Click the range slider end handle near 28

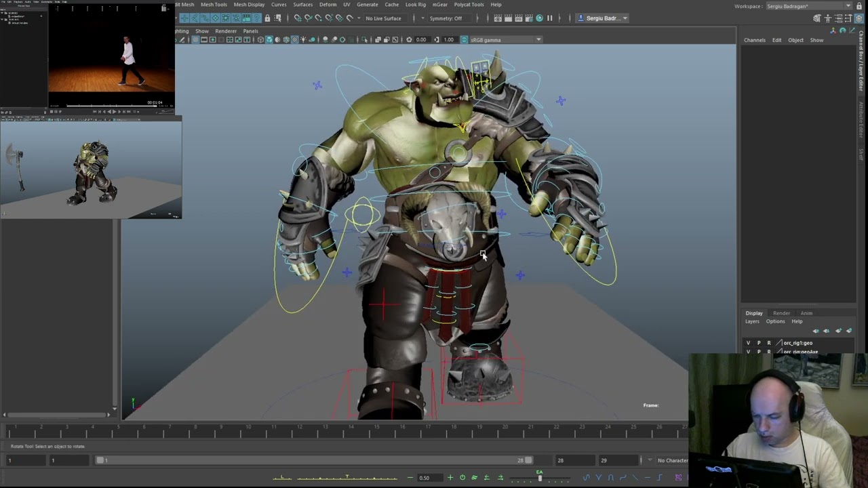point(528,460)
